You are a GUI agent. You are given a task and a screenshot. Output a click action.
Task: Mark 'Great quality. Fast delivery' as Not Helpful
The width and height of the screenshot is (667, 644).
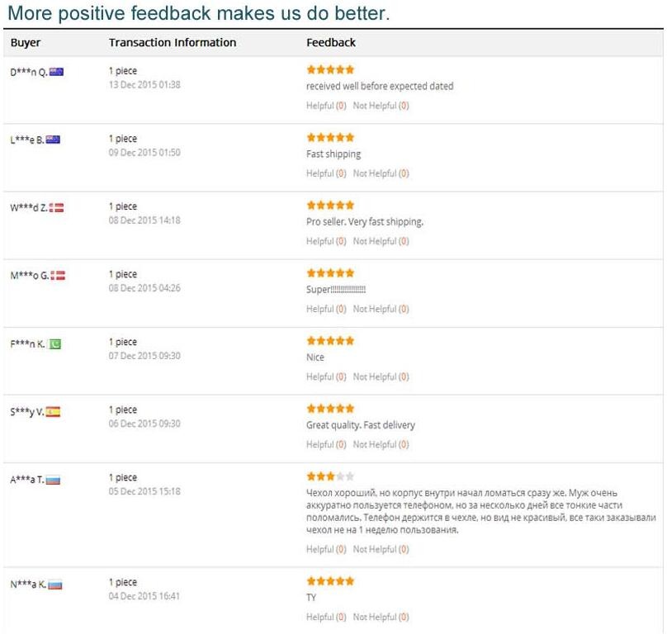376,444
